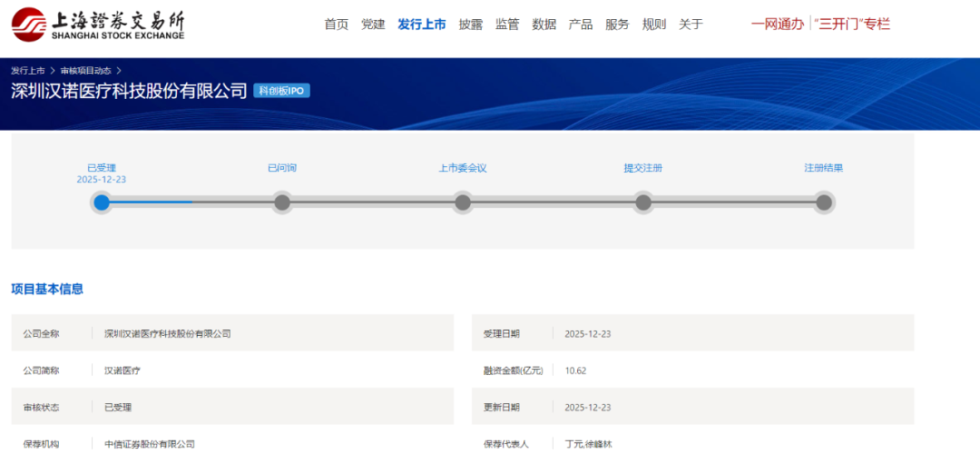Open the 党建 menu item

tap(373, 25)
